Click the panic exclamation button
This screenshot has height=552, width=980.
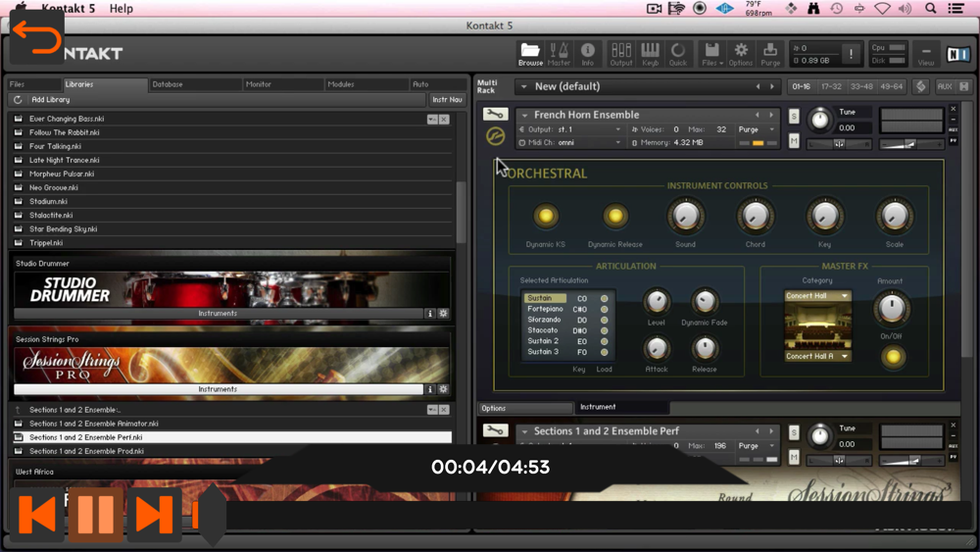[851, 54]
